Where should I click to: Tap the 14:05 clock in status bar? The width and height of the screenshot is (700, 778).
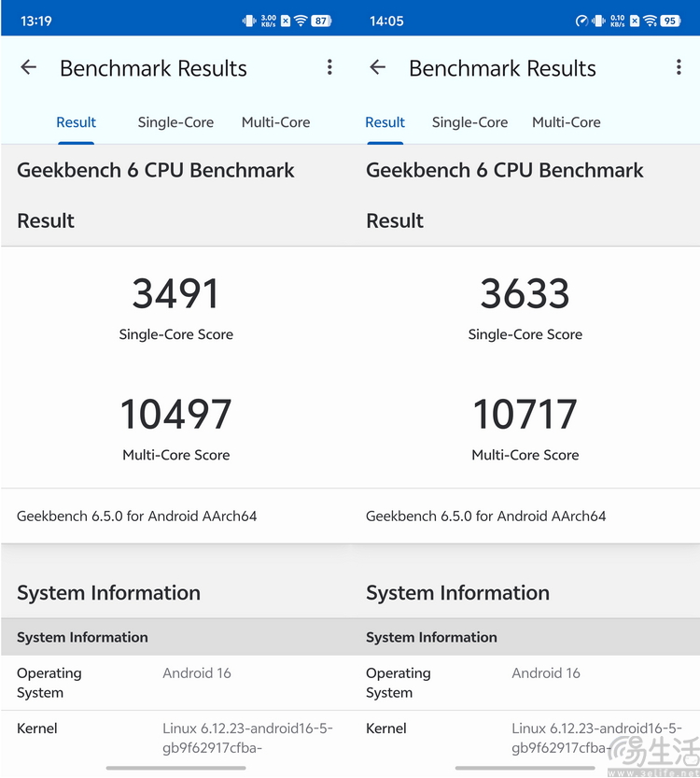pyautogui.click(x=386, y=21)
